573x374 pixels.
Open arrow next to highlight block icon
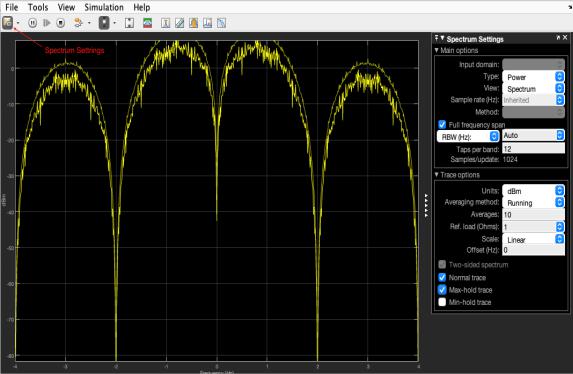(x=89, y=23)
